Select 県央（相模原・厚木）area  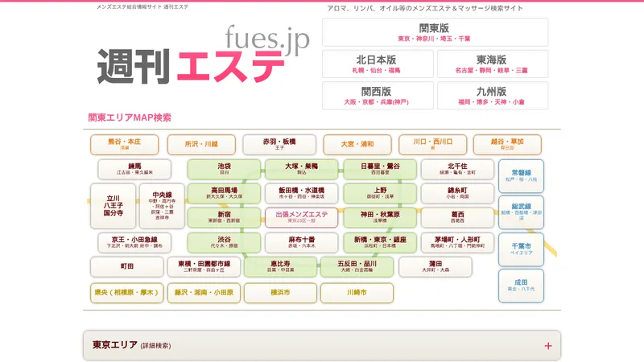pyautogui.click(x=127, y=293)
